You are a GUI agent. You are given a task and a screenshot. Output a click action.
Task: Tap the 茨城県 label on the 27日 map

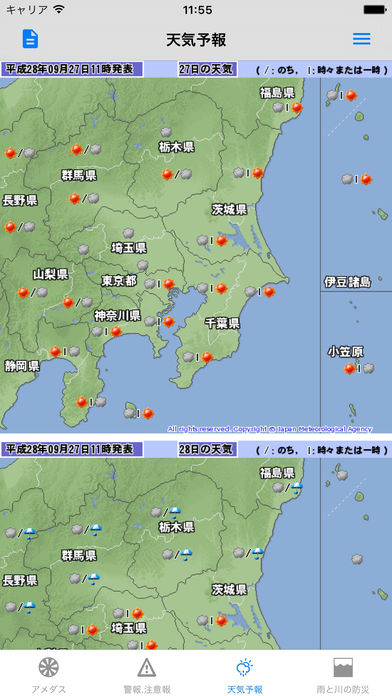[229, 210]
